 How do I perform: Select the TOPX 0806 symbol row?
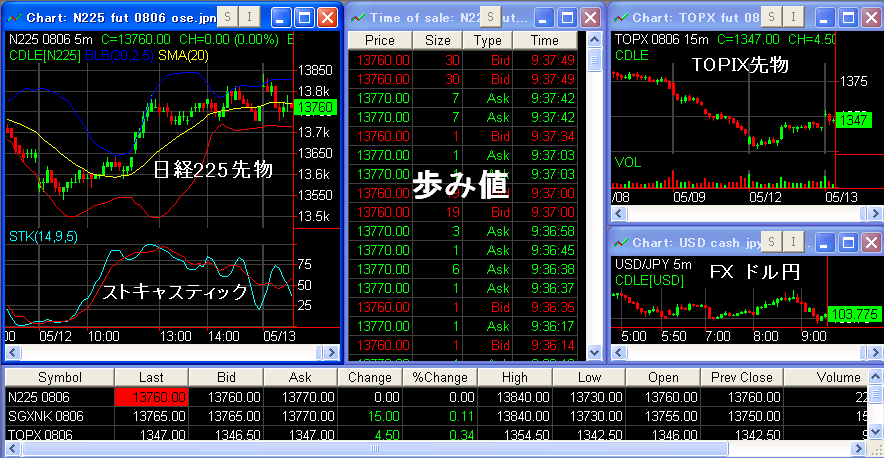42,435
